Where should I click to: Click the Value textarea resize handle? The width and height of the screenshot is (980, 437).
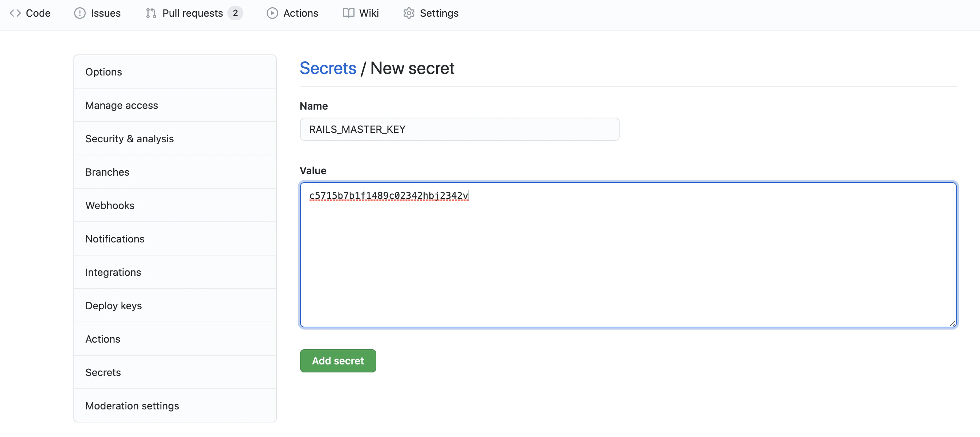(x=952, y=323)
